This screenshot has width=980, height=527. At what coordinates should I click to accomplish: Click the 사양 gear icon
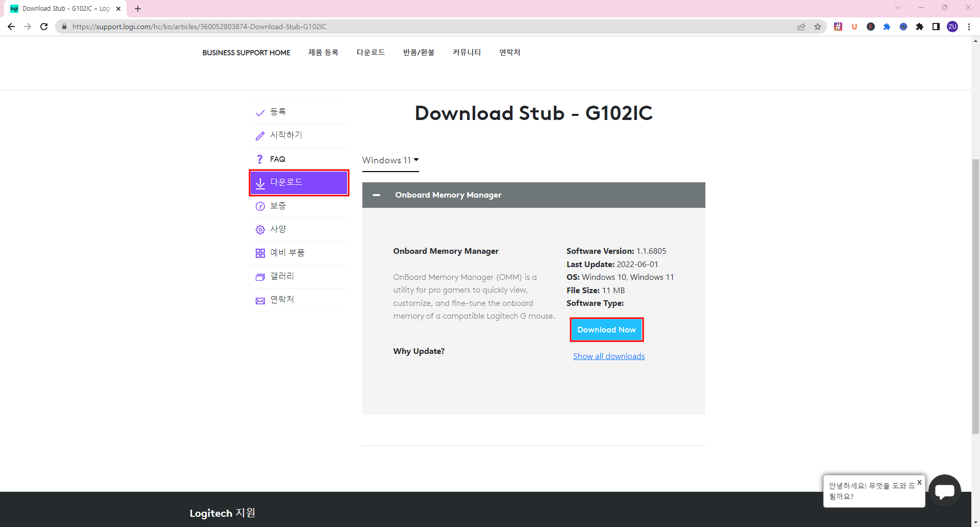(x=260, y=230)
